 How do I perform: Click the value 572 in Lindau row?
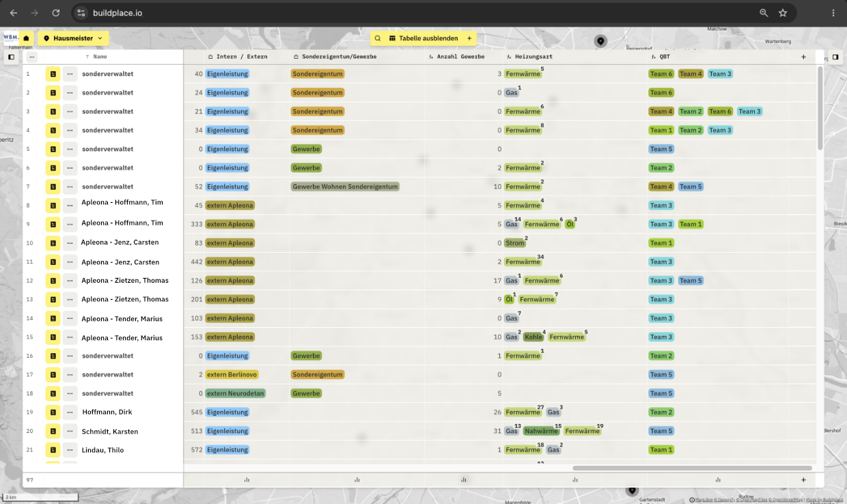(197, 450)
